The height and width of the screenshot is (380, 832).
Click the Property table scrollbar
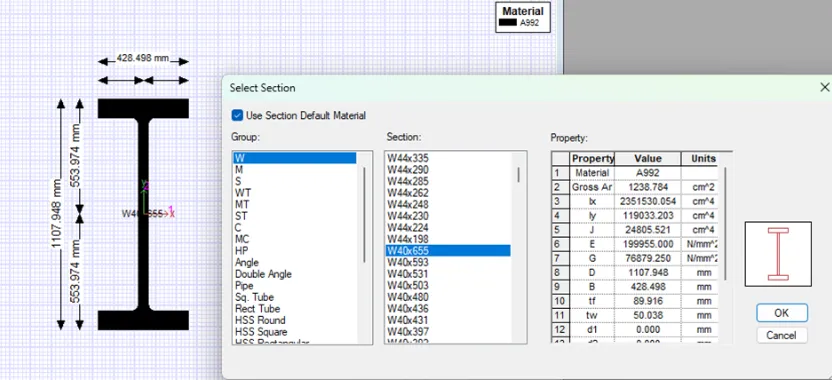[x=725, y=224]
